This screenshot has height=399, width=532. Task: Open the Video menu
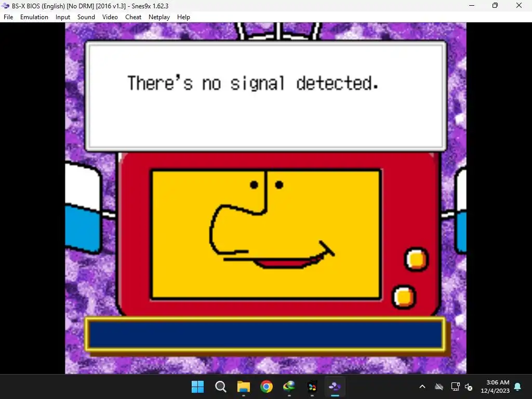click(x=110, y=17)
